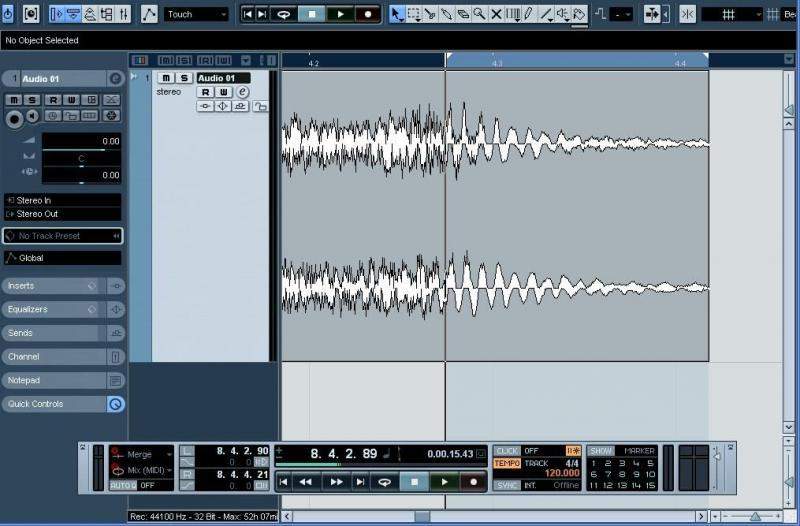Open the No Track Preset selector
800x526 pixels.
(63, 236)
